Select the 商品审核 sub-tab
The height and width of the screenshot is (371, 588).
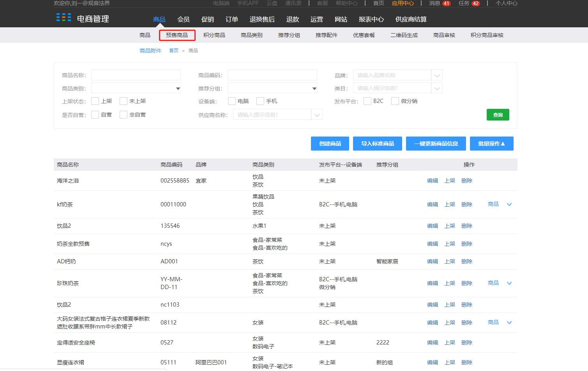[x=444, y=35]
